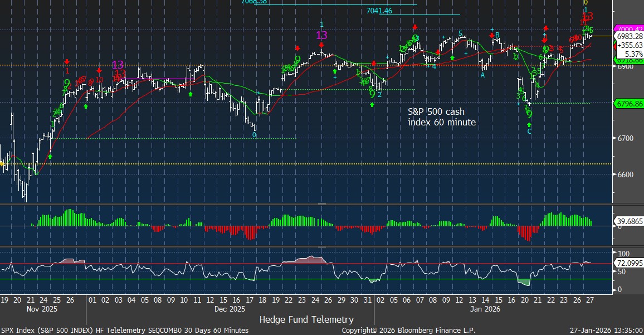Grab the divider handle between price chart and histogram

coord(321,205)
